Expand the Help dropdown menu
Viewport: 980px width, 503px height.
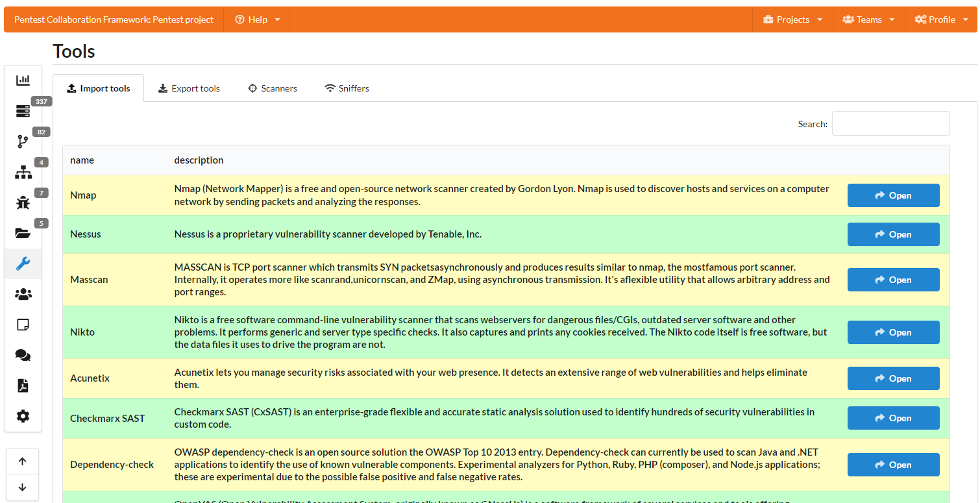257,19
